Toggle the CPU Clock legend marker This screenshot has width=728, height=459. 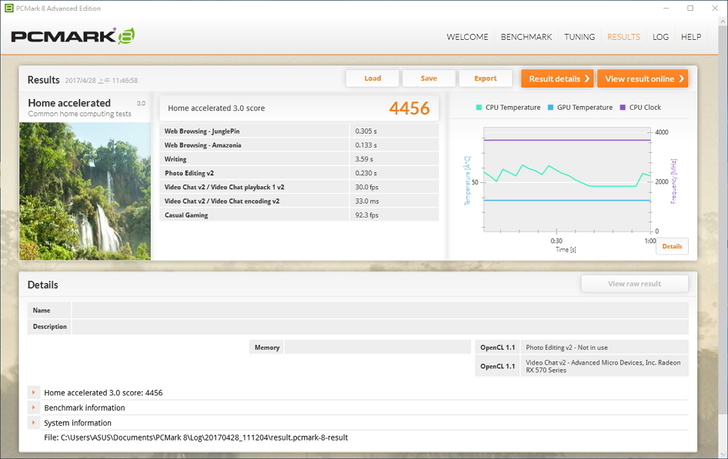tap(622, 107)
